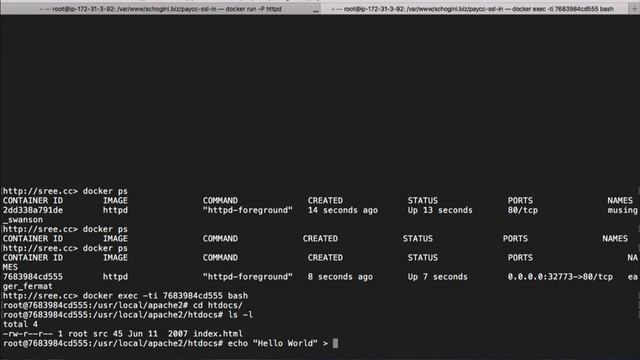Click container ID 2dd338a791de
This screenshot has width=640, height=360.
coord(33,210)
